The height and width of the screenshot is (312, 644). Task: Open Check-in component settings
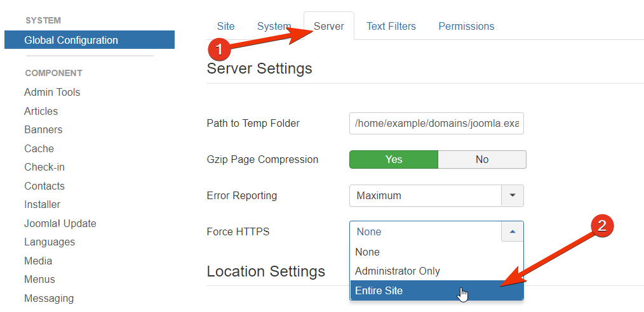(x=44, y=167)
